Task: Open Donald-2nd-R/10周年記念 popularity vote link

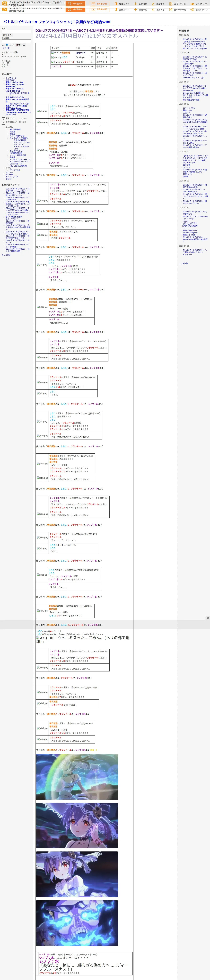Action: pos(195,95)
